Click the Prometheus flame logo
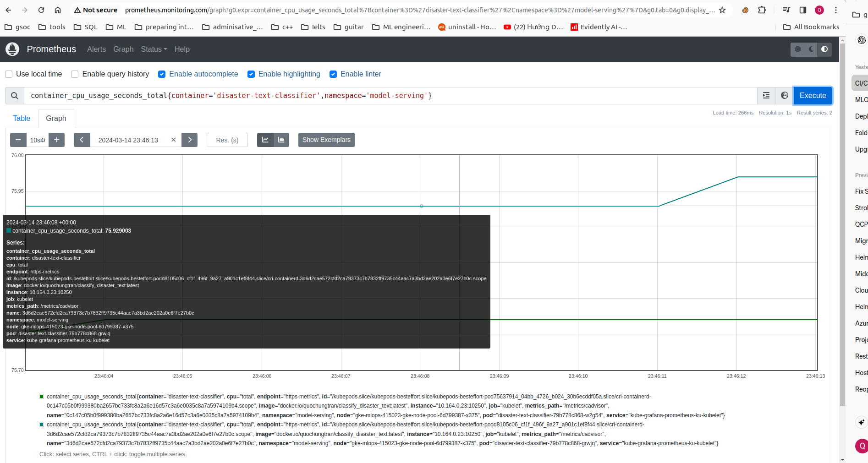This screenshot has height=463, width=868. click(12, 49)
